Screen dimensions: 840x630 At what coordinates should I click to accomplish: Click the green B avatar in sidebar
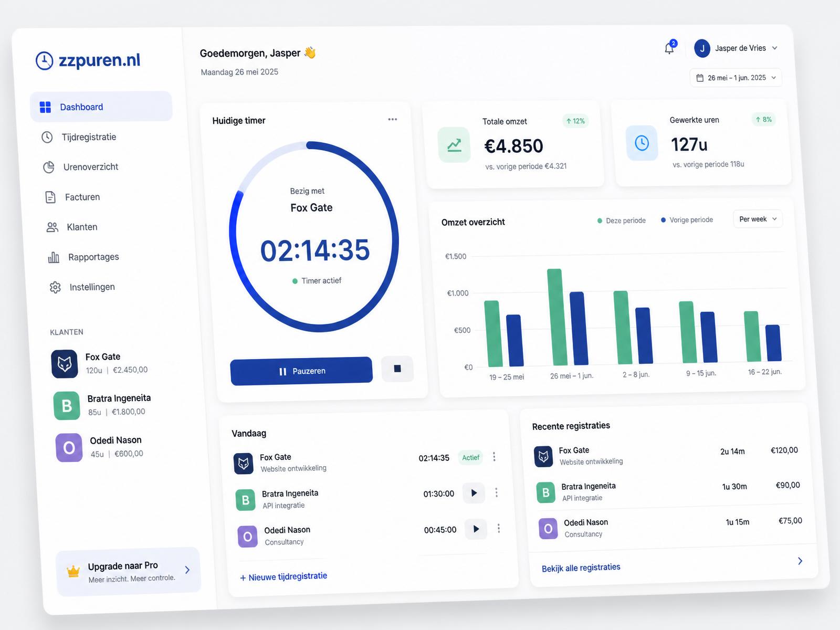[x=67, y=406]
